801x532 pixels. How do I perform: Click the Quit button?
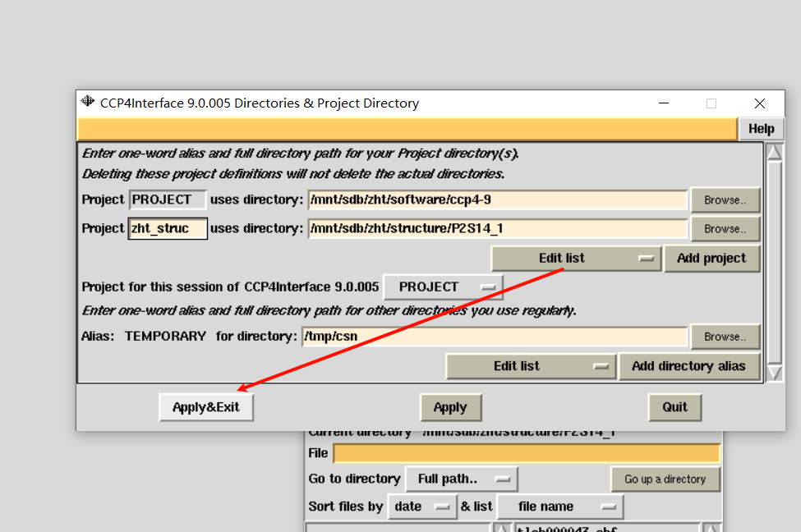click(x=674, y=407)
